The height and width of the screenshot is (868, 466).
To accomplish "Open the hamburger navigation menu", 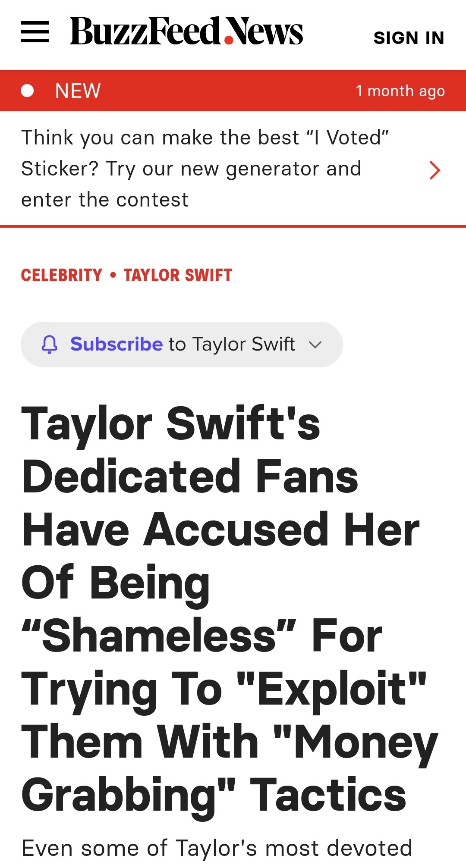I will click(x=35, y=31).
